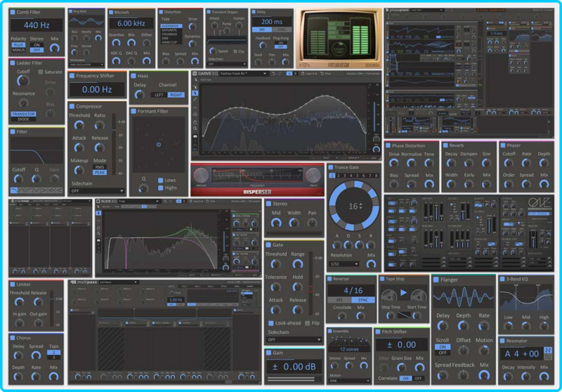Enable the Saturate checkbox in Ladder Filter
Viewport: 562px width, 392px height.
tap(41, 72)
